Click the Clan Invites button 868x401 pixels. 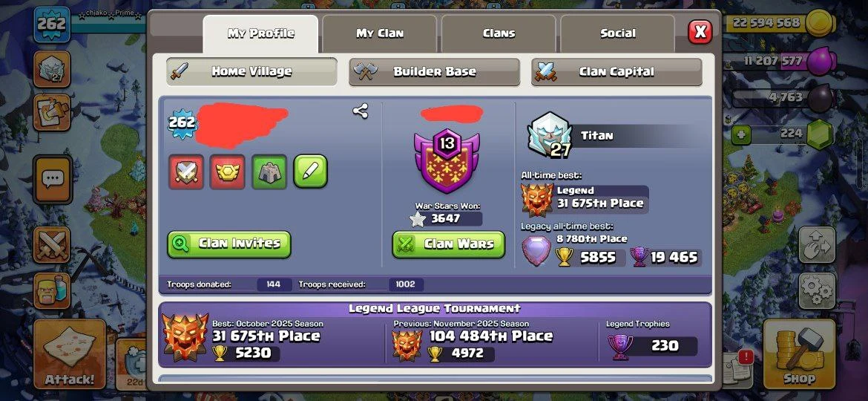[x=229, y=244]
